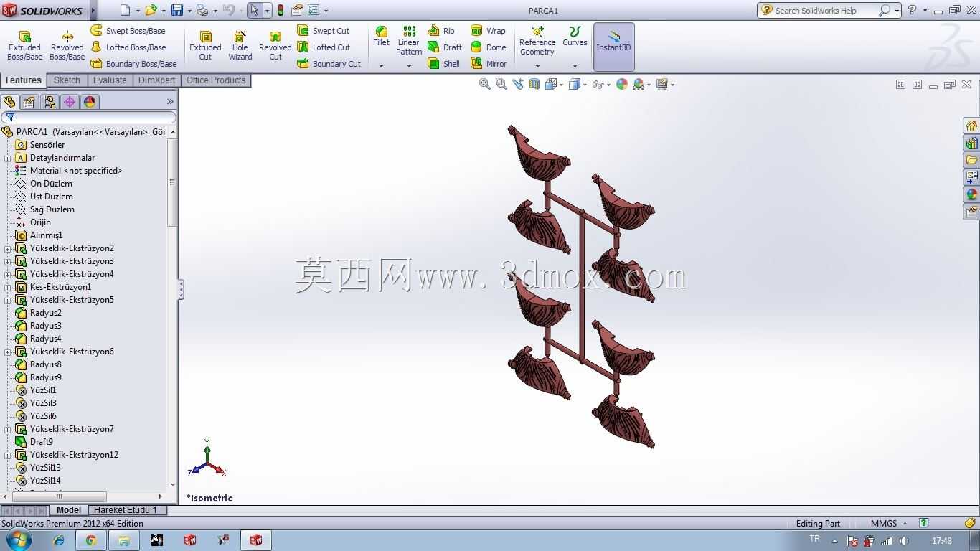The image size is (980, 551).
Task: Start the Boundary Boss/Base tool
Action: [x=133, y=64]
